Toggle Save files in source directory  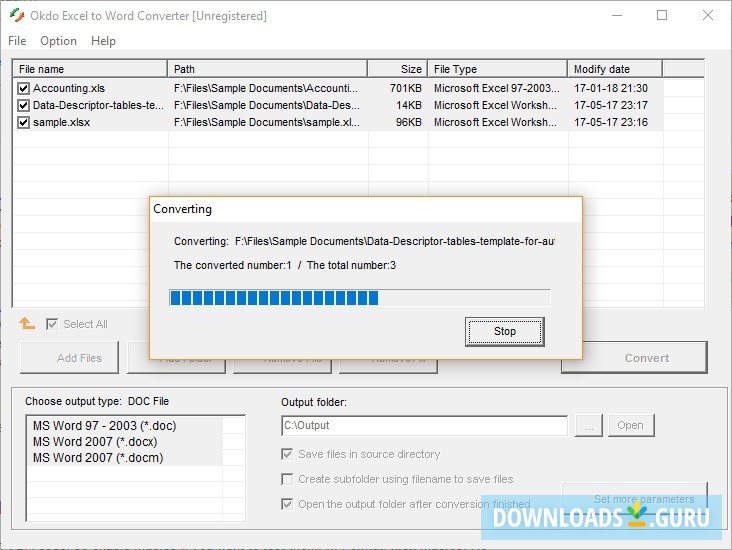(287, 454)
